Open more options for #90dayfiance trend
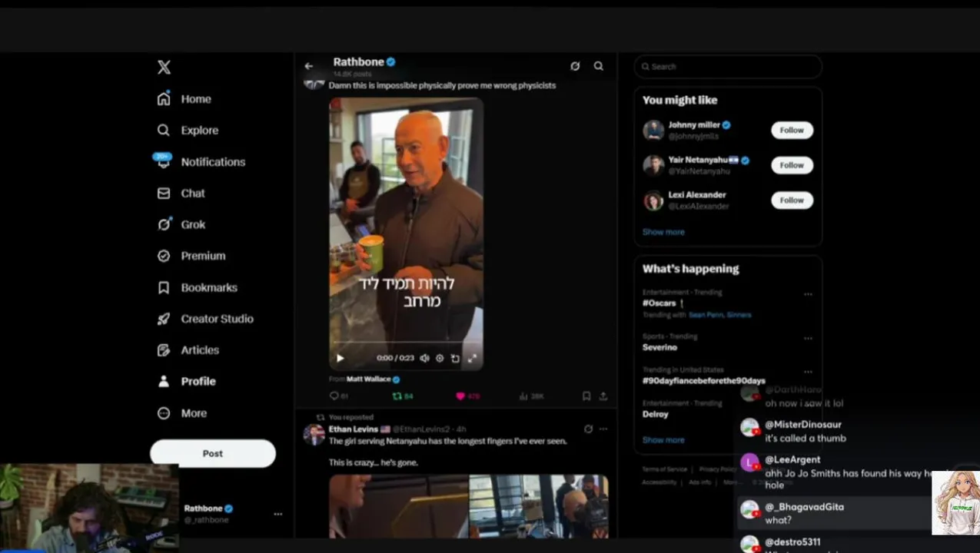This screenshot has width=980, height=553. click(x=808, y=372)
